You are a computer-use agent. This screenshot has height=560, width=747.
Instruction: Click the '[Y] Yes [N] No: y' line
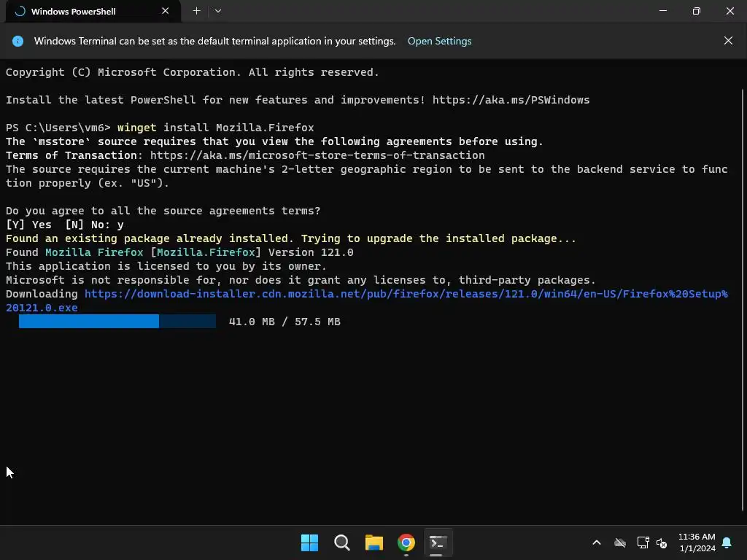click(65, 225)
